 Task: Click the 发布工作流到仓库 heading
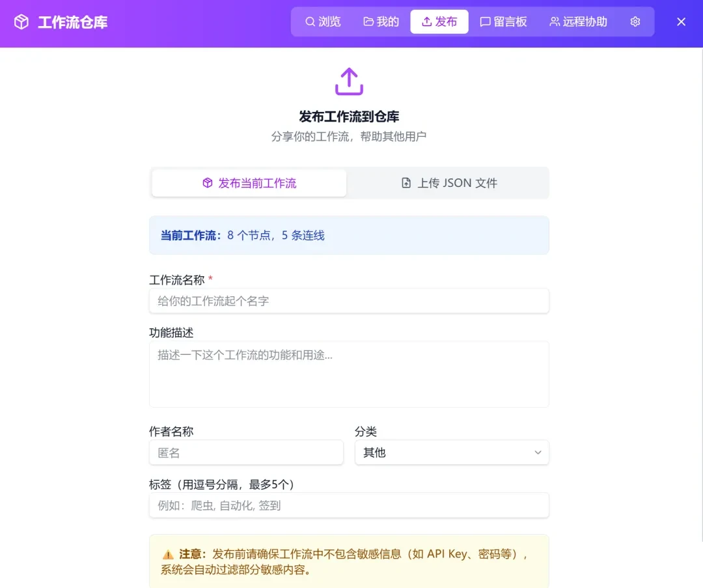[x=349, y=117]
